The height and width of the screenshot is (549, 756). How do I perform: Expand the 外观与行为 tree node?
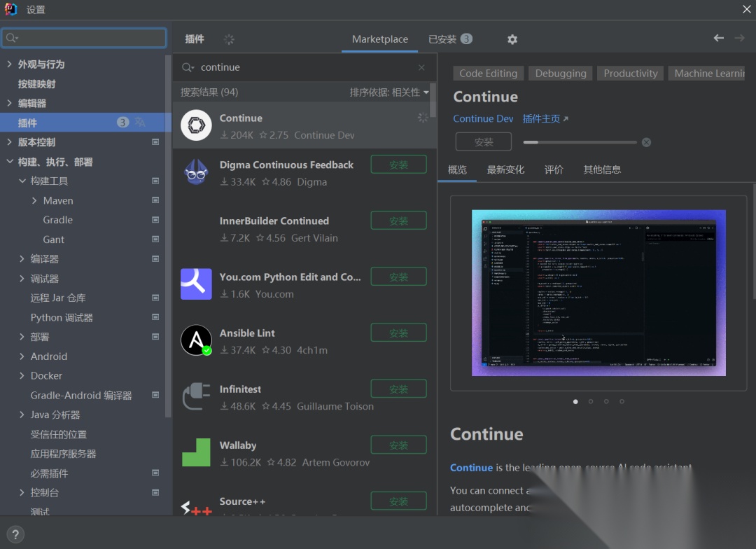9,64
